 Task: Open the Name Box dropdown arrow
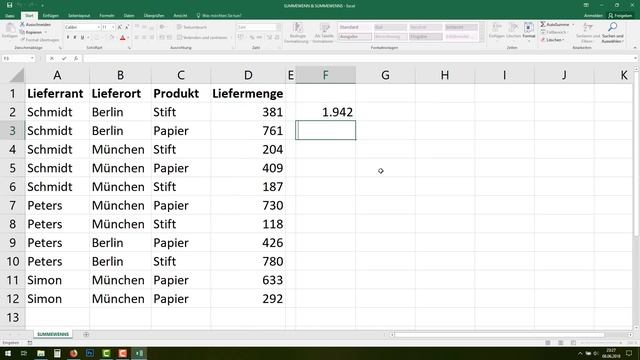[x=32, y=58]
